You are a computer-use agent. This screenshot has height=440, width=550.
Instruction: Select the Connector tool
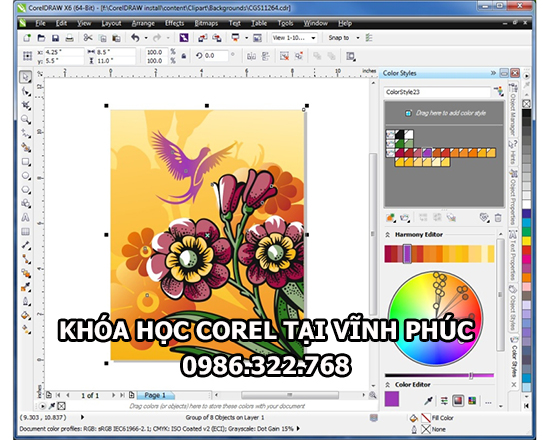(x=26, y=259)
